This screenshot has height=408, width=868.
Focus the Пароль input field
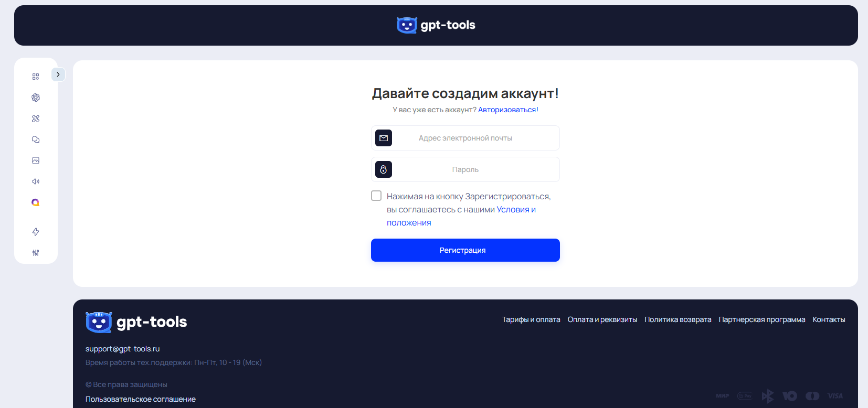tap(465, 169)
